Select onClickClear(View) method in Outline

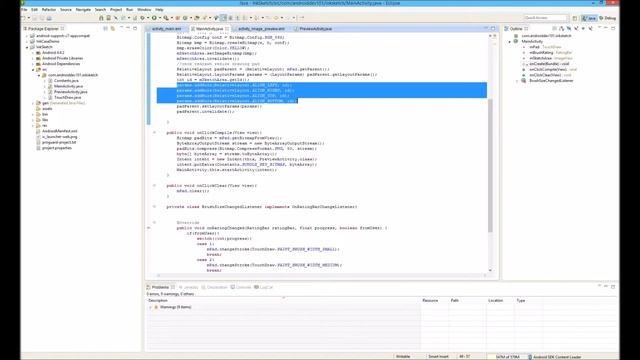click(550, 75)
